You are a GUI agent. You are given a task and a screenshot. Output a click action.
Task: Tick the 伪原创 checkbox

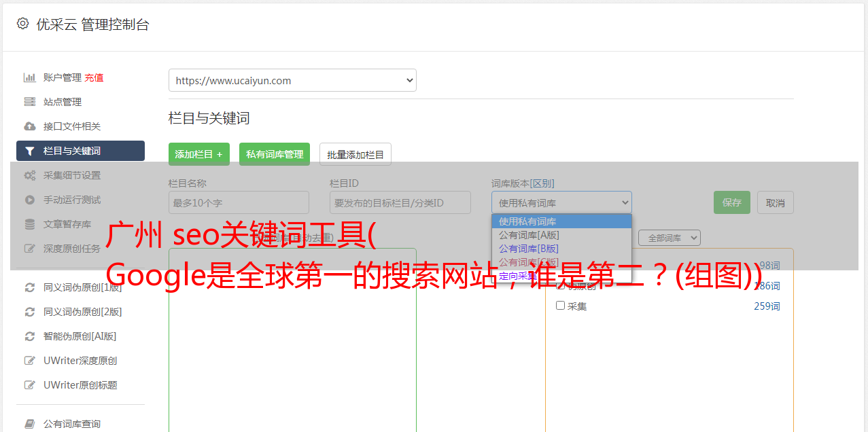561,285
